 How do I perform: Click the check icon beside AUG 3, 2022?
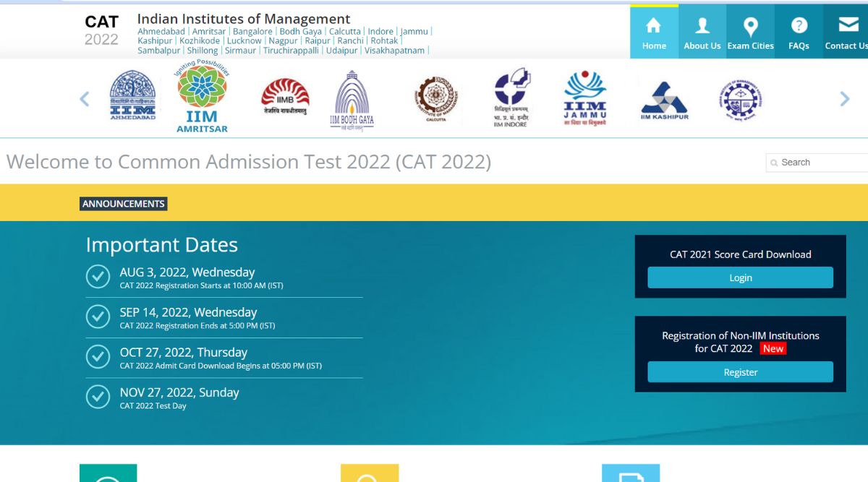coord(98,276)
